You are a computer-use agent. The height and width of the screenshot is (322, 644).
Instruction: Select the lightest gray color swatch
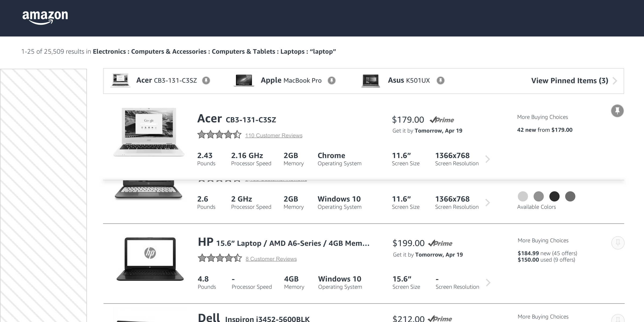523,196
